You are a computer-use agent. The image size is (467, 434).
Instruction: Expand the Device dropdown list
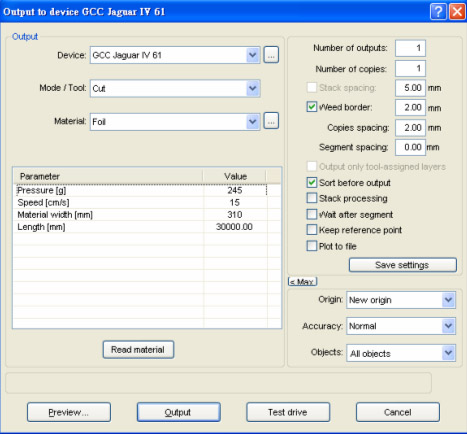click(253, 55)
